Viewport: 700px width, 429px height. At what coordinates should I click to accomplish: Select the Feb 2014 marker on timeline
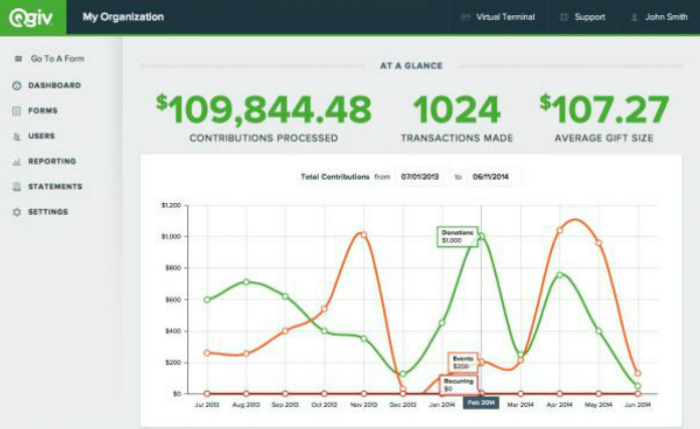coord(481,402)
